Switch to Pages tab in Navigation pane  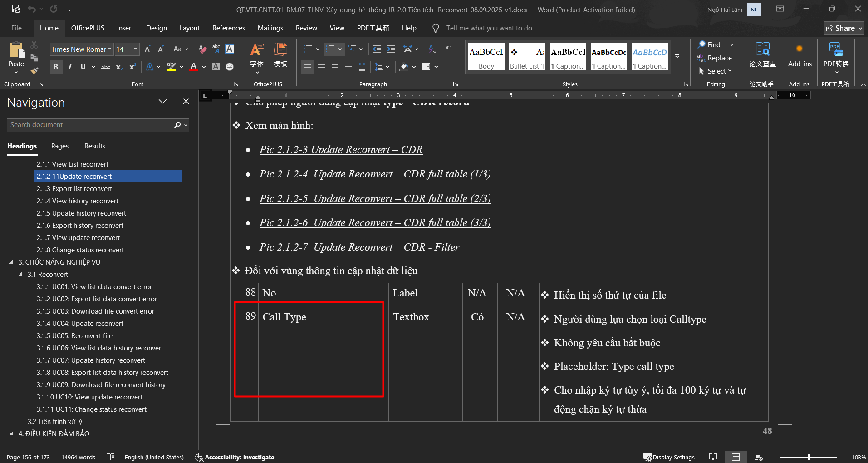pyautogui.click(x=59, y=146)
